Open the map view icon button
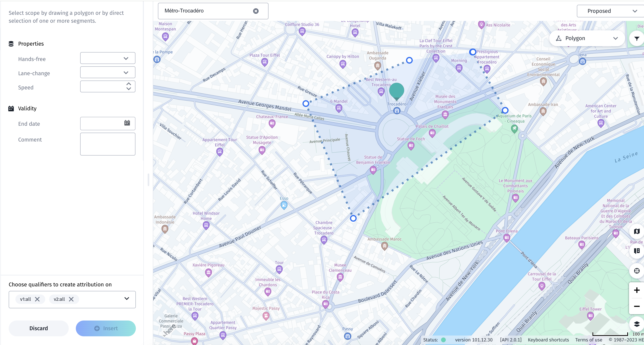This screenshot has height=345, width=644. [637, 231]
